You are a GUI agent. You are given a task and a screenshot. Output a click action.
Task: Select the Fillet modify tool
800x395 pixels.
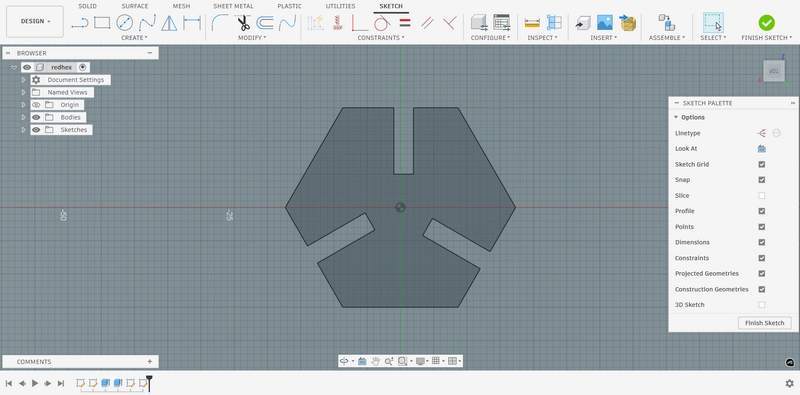pos(220,22)
